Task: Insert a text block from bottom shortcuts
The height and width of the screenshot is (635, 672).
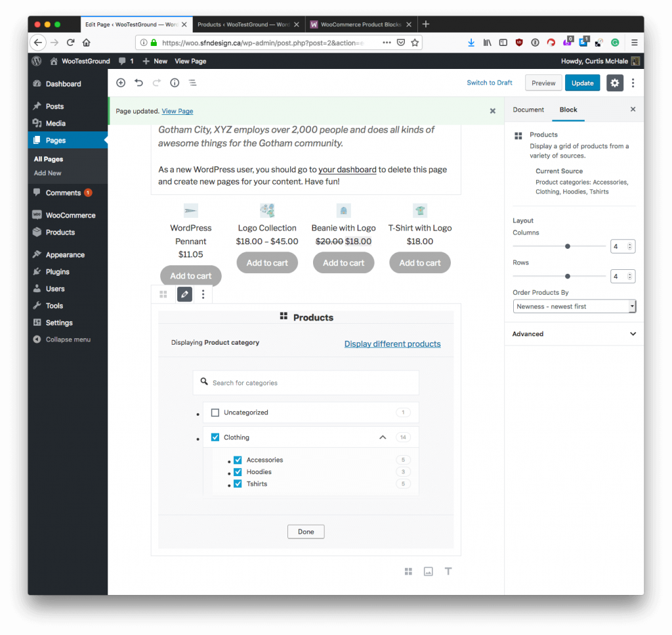Action: tap(448, 571)
